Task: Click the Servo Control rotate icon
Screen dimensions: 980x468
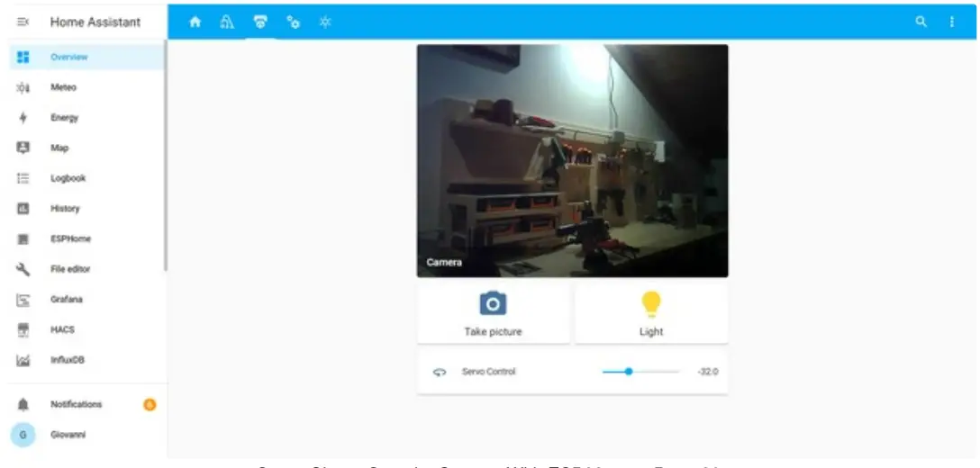Action: click(440, 372)
